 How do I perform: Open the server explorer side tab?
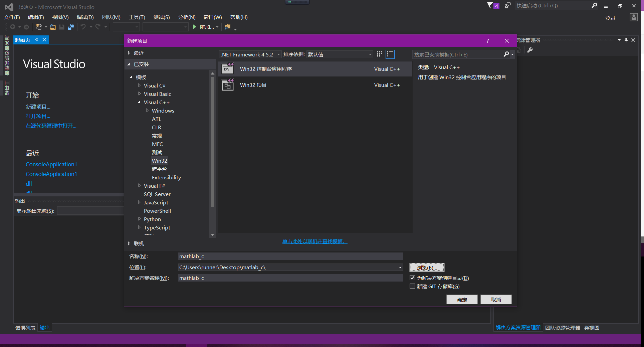(7, 55)
